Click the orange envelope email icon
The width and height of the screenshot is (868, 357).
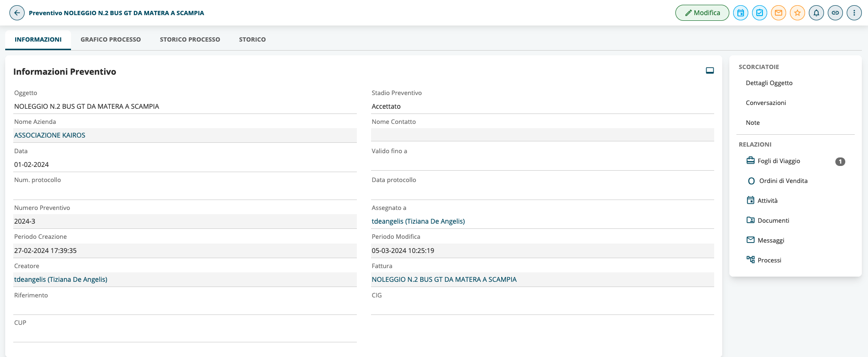[779, 13]
